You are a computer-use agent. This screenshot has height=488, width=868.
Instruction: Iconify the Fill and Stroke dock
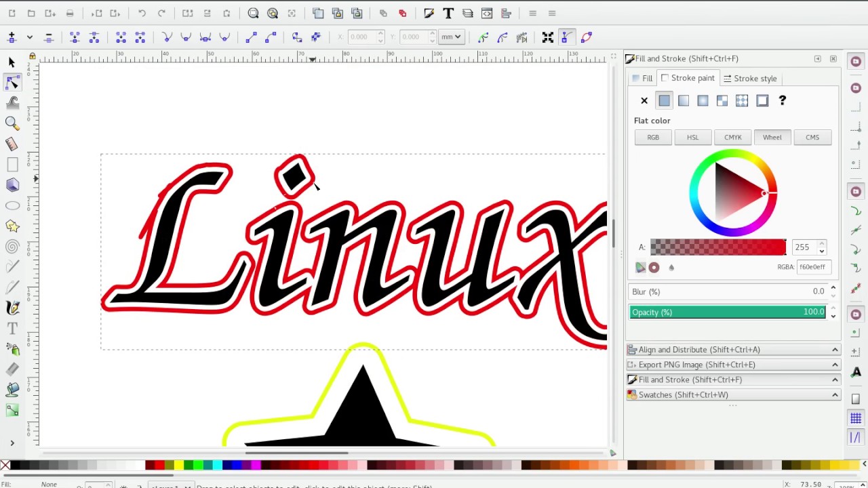[x=818, y=59]
